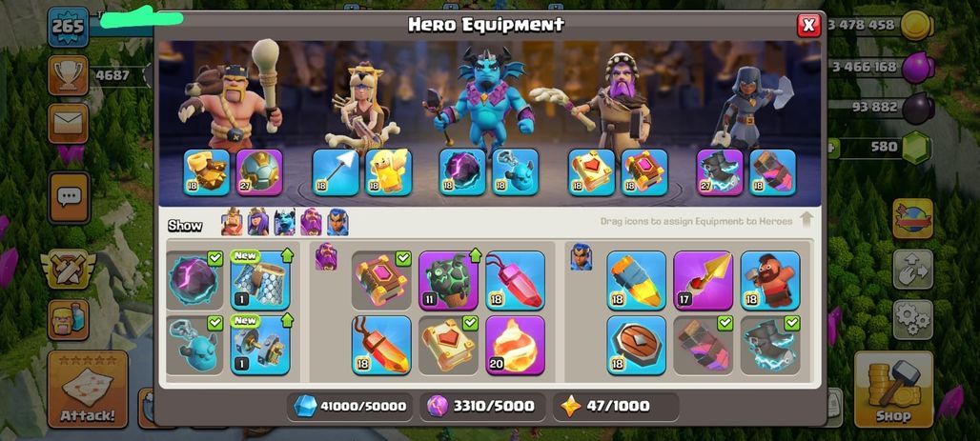Select the equipped Dark Orb with checkmark
This screenshot has width=980, height=441.
(195, 280)
